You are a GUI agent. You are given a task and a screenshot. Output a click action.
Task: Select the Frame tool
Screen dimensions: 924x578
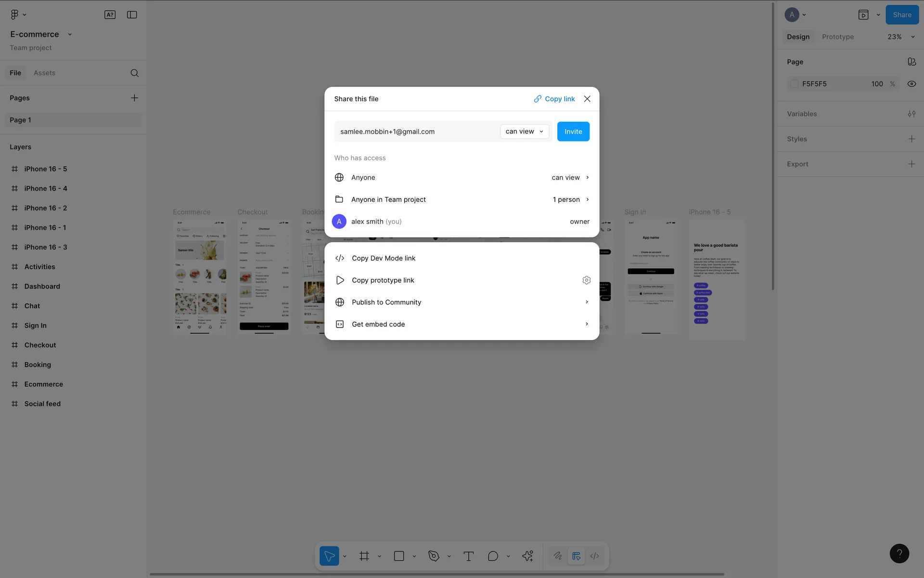click(x=364, y=556)
